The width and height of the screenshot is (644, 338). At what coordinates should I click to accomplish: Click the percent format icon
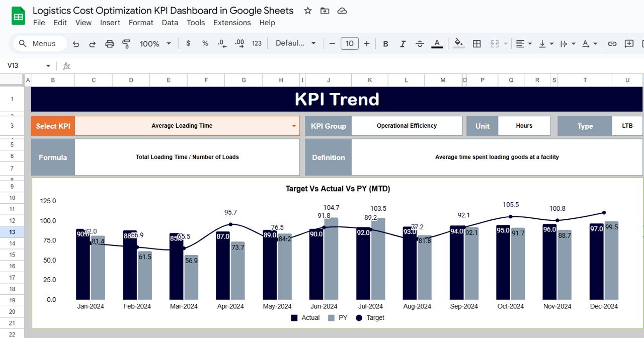(x=205, y=44)
